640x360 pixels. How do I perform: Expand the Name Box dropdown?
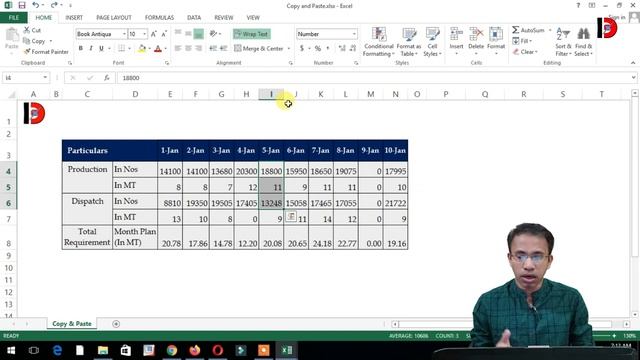click(45, 78)
